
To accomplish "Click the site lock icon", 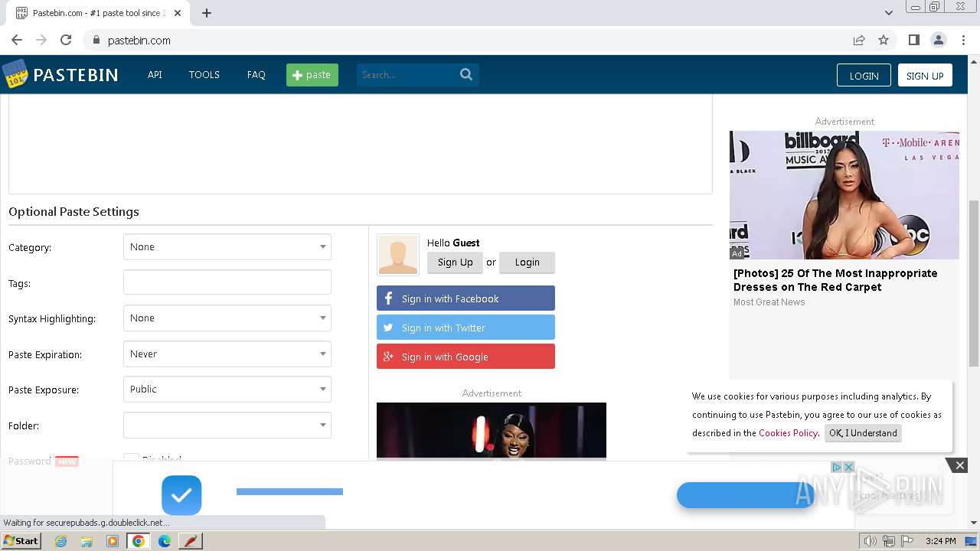I will (96, 40).
